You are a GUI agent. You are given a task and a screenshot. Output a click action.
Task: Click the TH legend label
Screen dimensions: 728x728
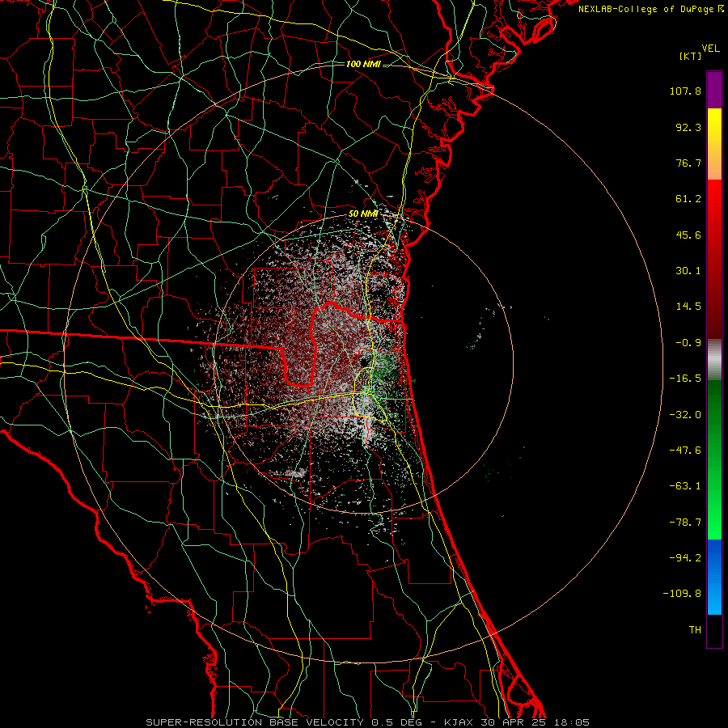click(x=695, y=630)
